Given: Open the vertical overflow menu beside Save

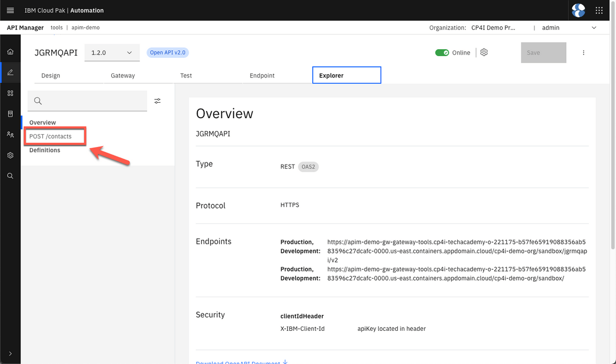Looking at the screenshot, I should (x=583, y=53).
